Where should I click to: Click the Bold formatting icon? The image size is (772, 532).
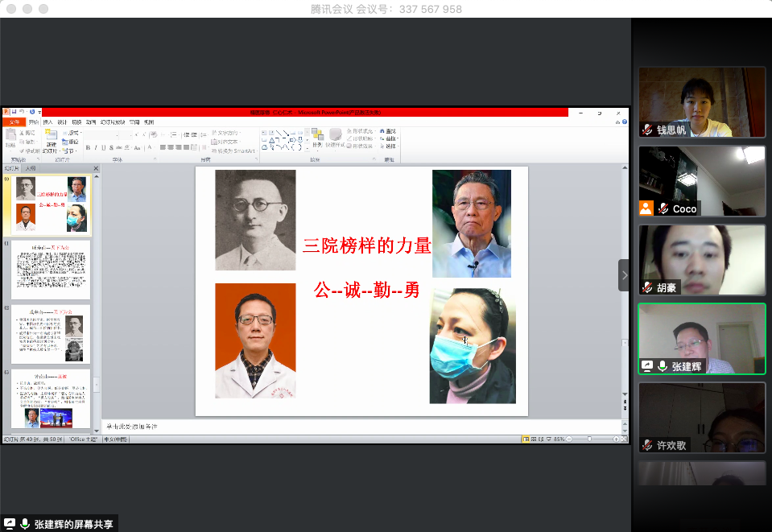[88, 148]
